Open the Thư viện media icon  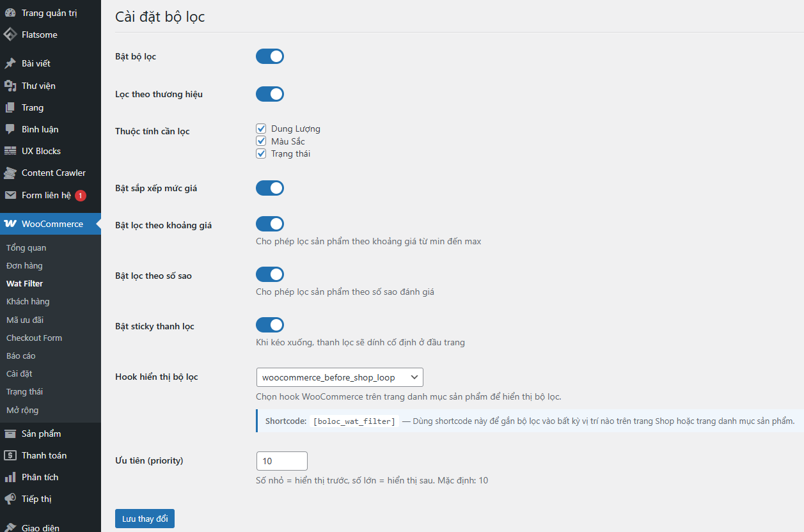pos(10,86)
